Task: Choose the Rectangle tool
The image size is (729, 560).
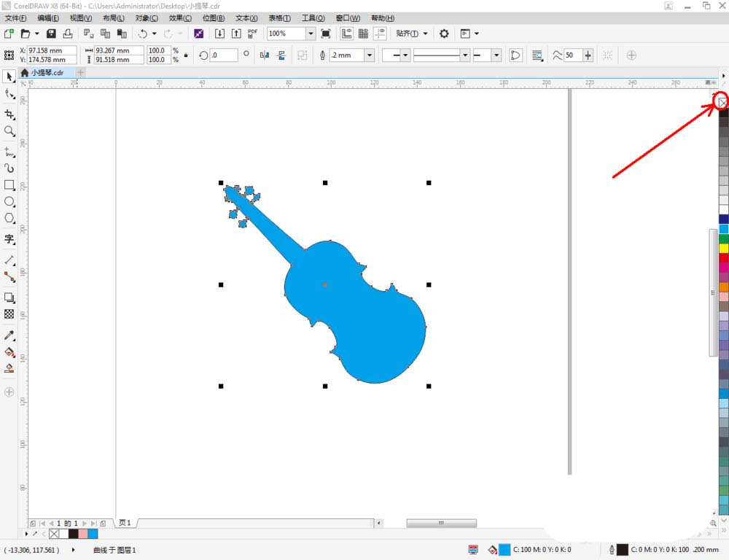Action: (9, 184)
